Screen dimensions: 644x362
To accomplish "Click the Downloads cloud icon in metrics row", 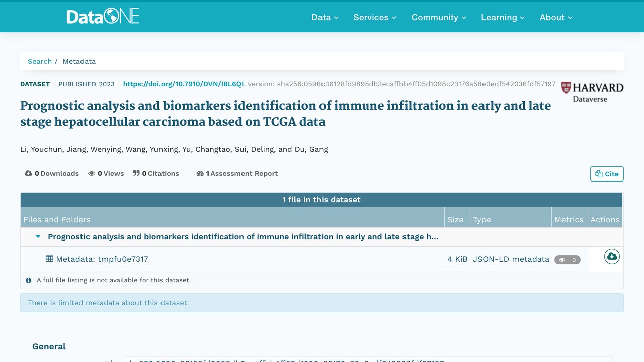I will 28,173.
